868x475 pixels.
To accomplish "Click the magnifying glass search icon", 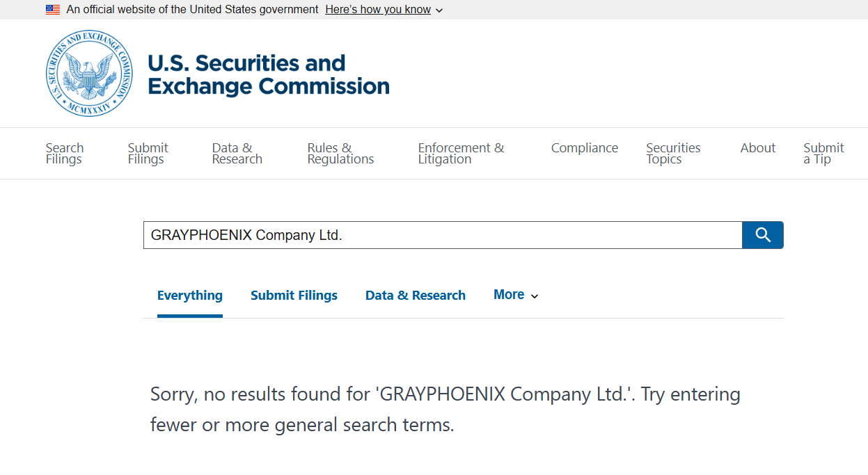I will click(762, 234).
